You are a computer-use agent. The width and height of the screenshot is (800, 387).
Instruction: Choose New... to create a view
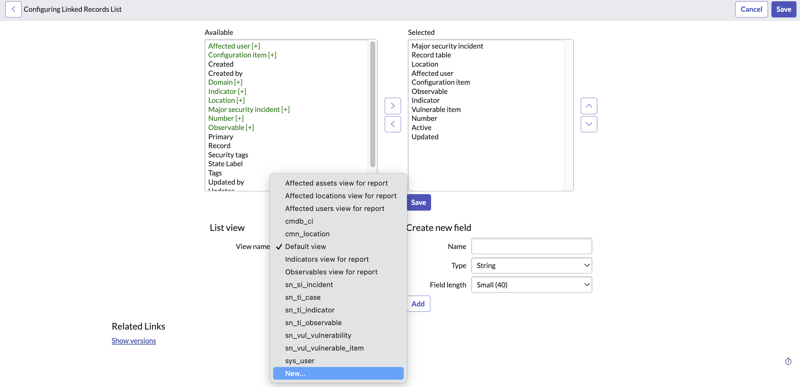pos(338,373)
